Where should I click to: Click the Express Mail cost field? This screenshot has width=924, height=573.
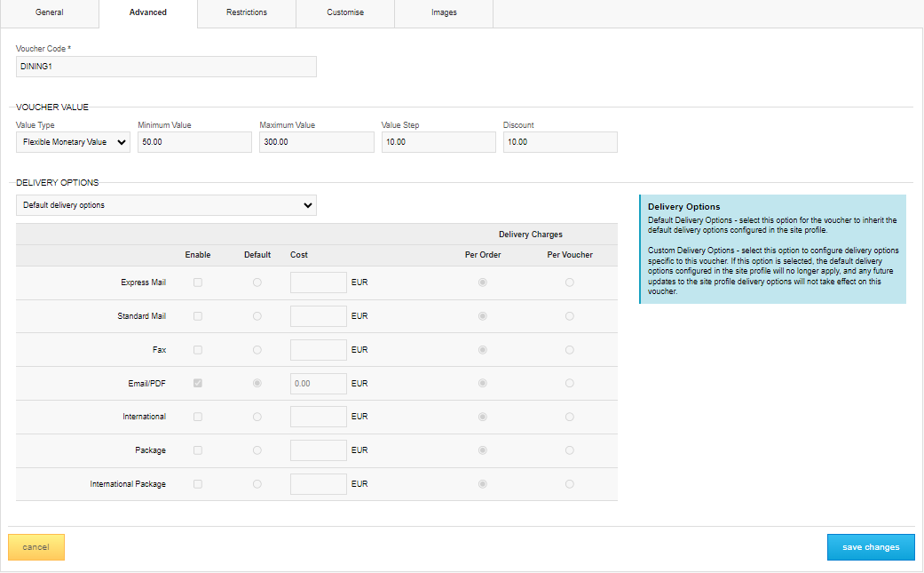pos(319,283)
